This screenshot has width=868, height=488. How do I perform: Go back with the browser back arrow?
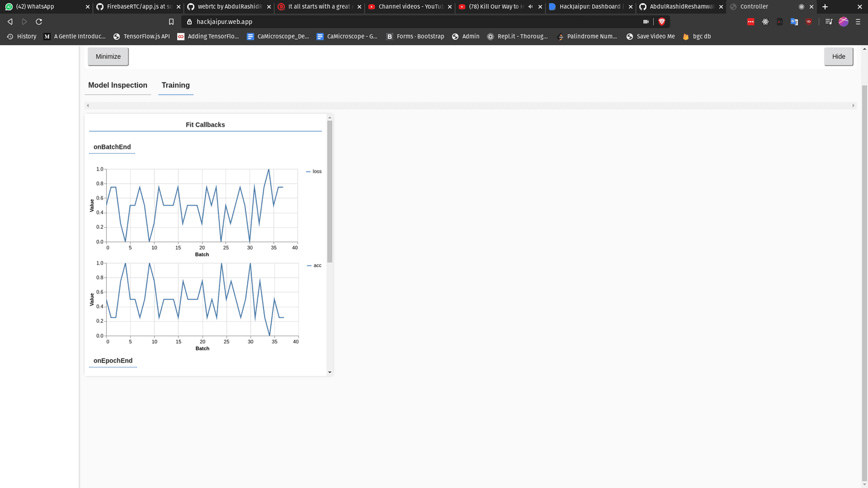[x=10, y=22]
